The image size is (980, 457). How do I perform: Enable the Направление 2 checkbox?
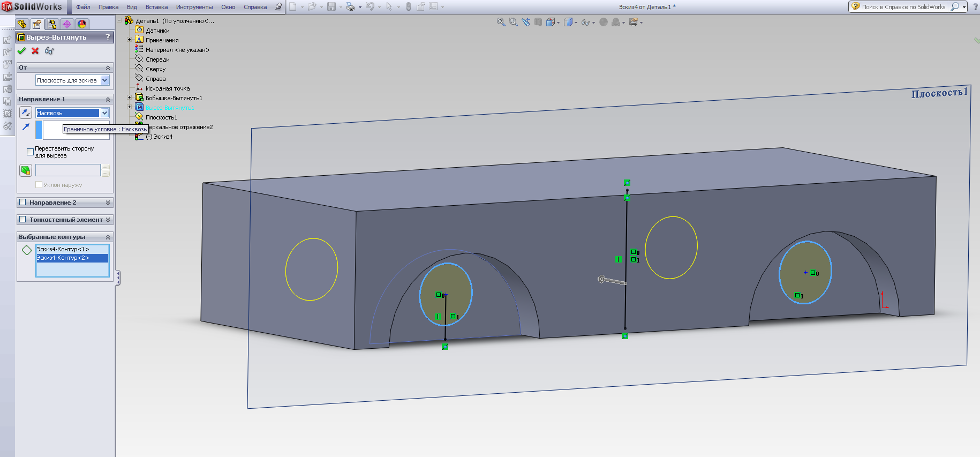pyautogui.click(x=22, y=203)
